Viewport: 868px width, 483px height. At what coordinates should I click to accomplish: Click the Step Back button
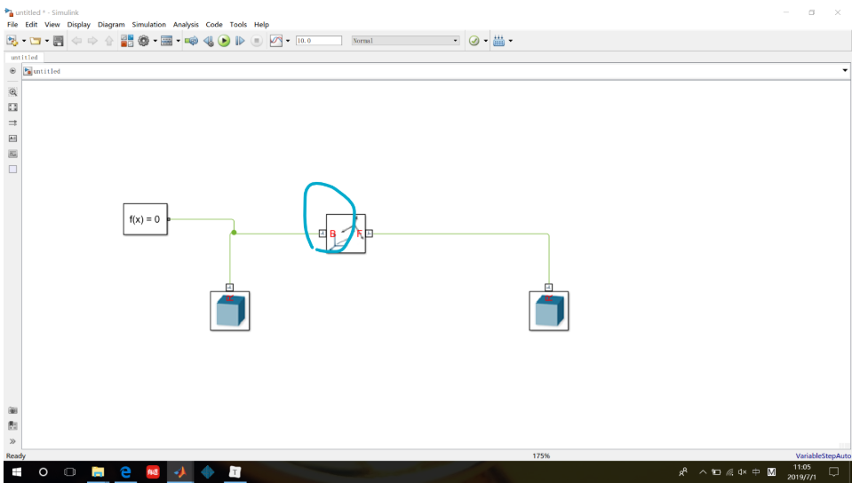208,40
